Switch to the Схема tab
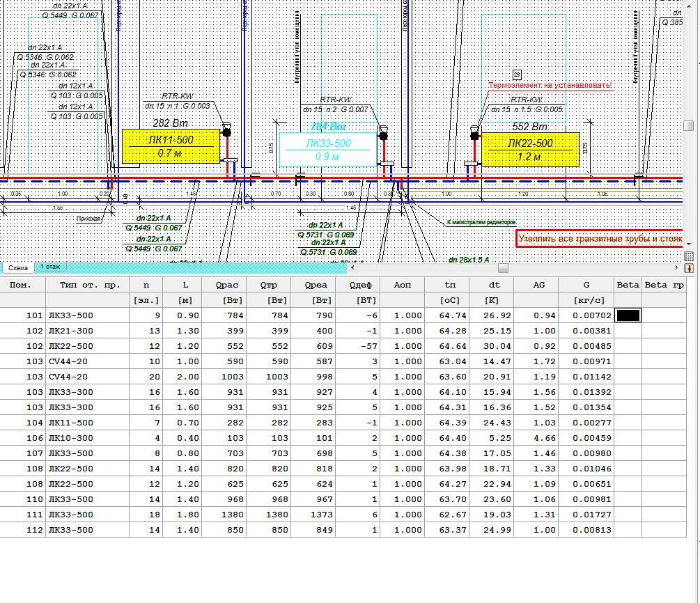This screenshot has height=603, width=700. pos(18,268)
